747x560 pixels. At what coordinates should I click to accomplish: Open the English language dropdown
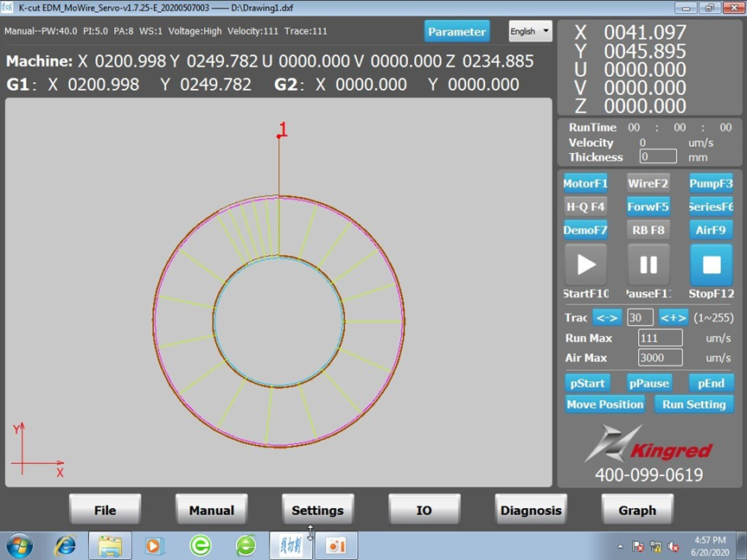pos(530,31)
